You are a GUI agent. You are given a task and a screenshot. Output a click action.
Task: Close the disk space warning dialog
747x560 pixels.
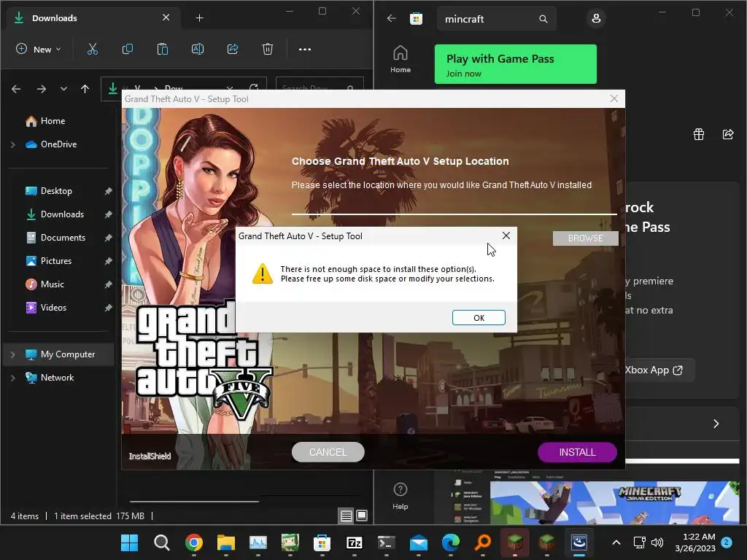point(506,236)
